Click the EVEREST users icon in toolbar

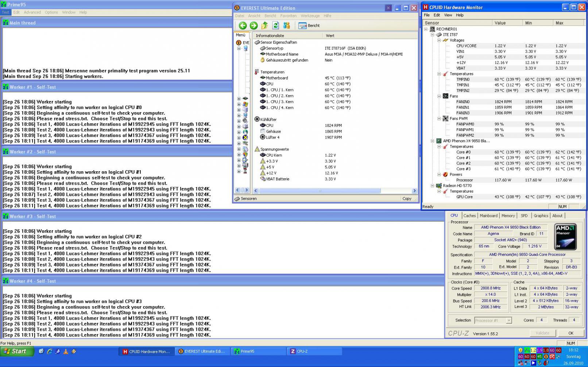287,26
